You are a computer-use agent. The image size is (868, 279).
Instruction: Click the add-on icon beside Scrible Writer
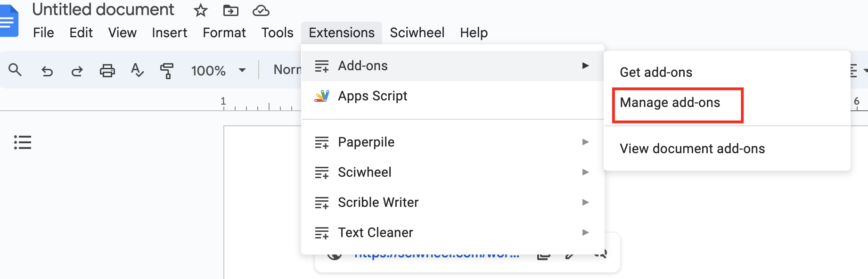click(322, 203)
